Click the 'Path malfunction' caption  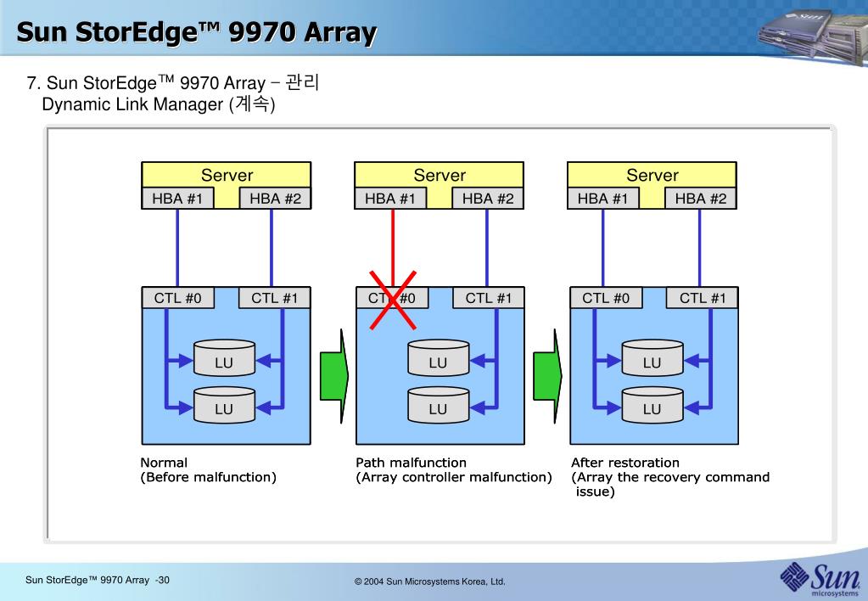click(411, 463)
